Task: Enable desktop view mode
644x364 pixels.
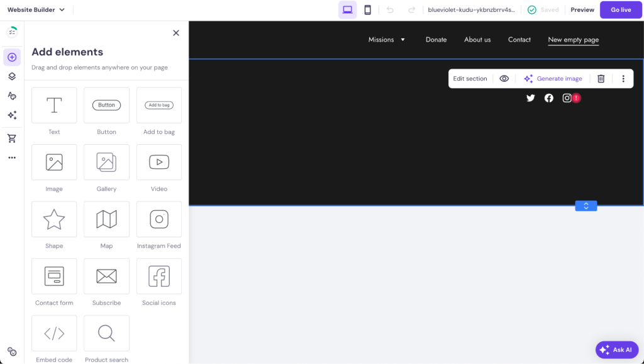Action: pos(347,9)
